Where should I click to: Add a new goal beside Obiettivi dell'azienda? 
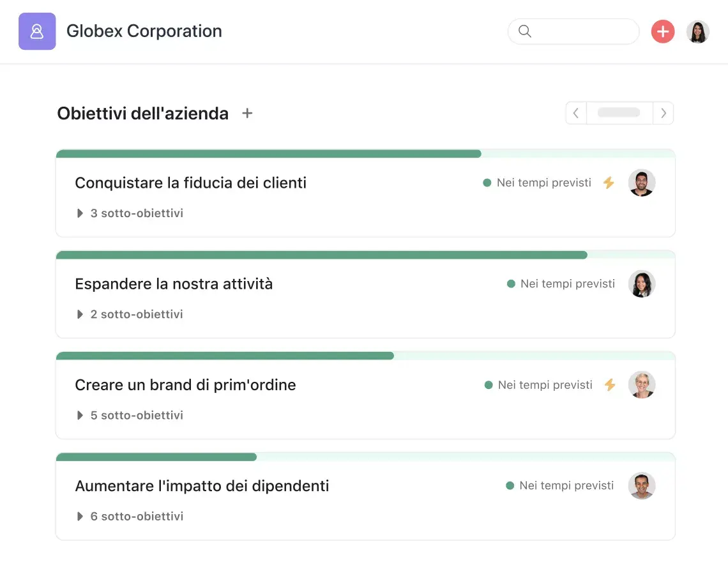(247, 113)
